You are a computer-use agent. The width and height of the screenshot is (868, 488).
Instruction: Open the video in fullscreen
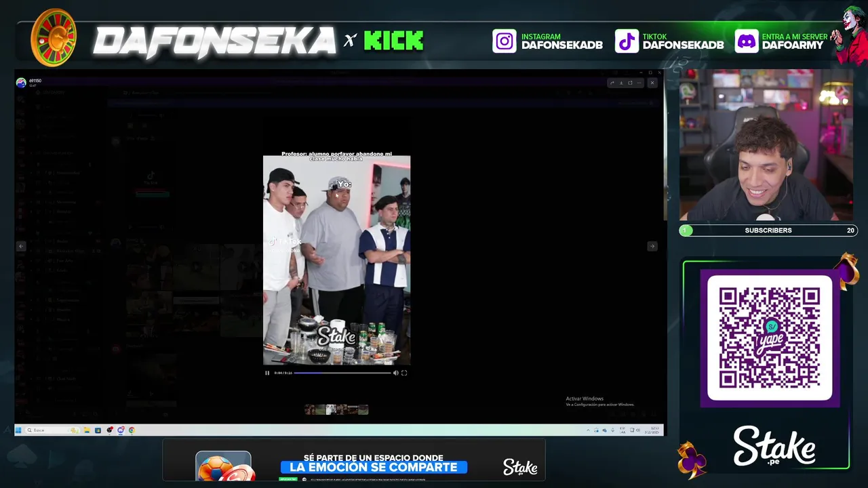[404, 373]
